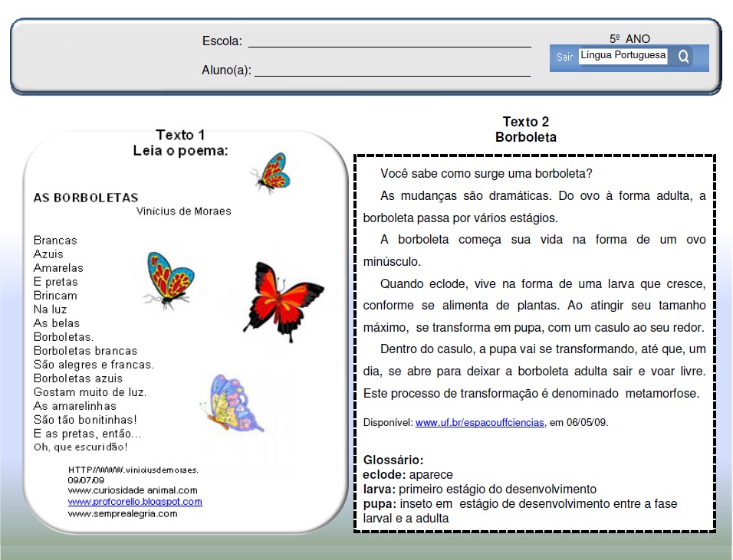This screenshot has width=733, height=560.
Task: Click the magnifier search icon
Action: 683,57
